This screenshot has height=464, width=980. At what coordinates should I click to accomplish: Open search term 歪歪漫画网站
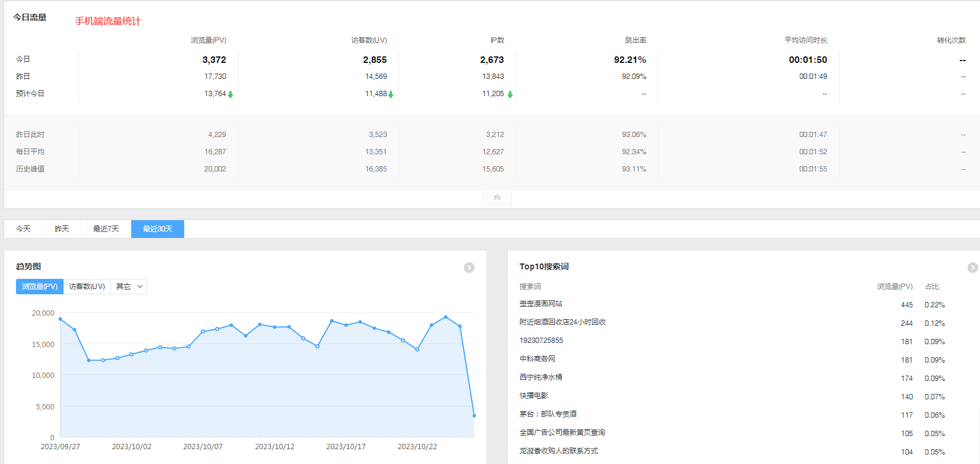540,304
